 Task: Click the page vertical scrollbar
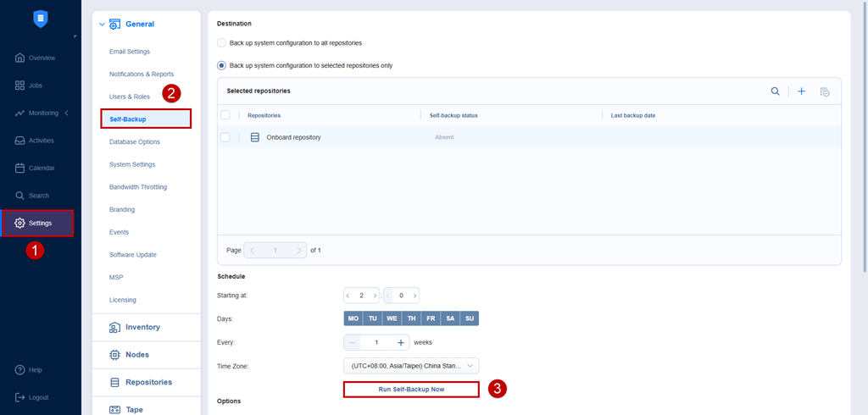tap(865, 138)
